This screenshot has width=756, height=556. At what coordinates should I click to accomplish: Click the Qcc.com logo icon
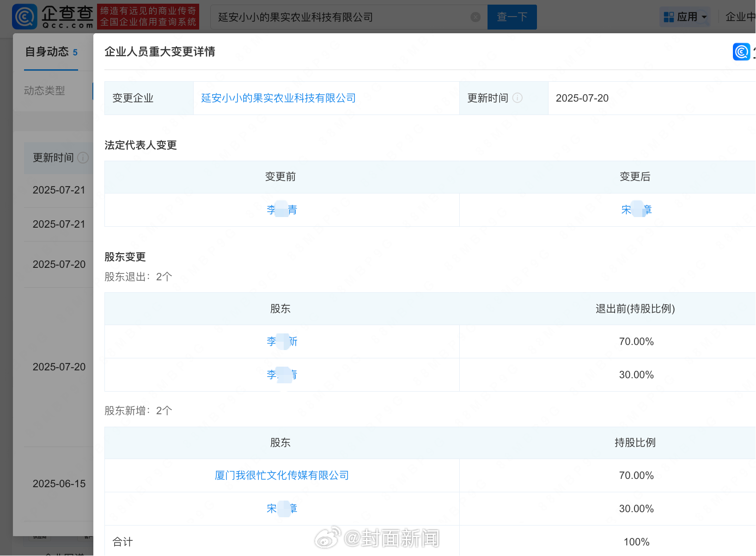(25, 17)
